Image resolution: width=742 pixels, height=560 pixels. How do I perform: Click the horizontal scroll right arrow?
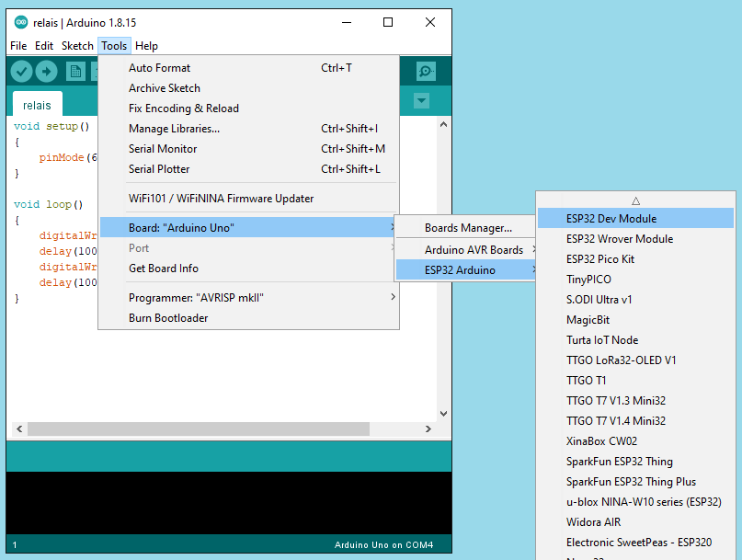click(x=428, y=429)
